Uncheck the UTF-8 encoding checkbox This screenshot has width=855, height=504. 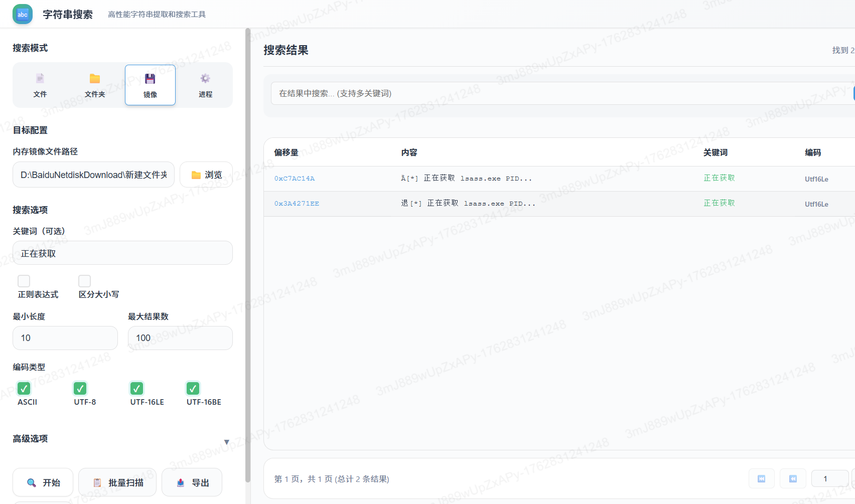(x=80, y=388)
